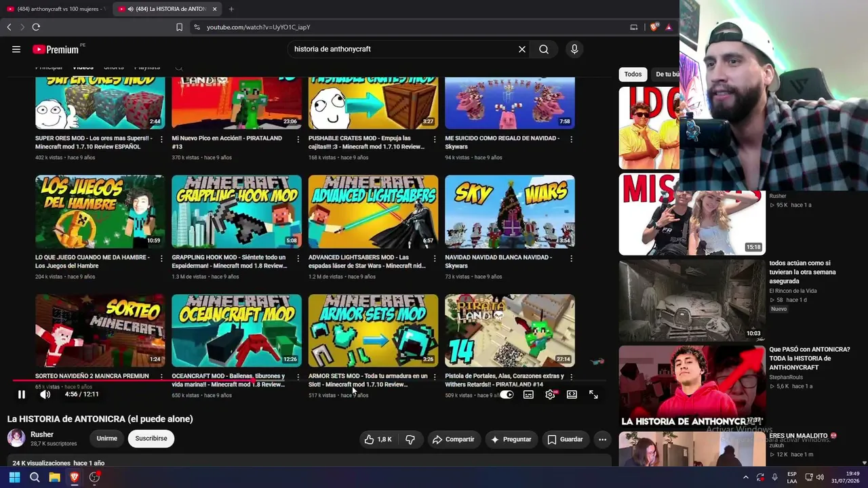The width and height of the screenshot is (868, 488).
Task: Open 'todos actúan como si tuvieran' recommended video
Action: 802,272
